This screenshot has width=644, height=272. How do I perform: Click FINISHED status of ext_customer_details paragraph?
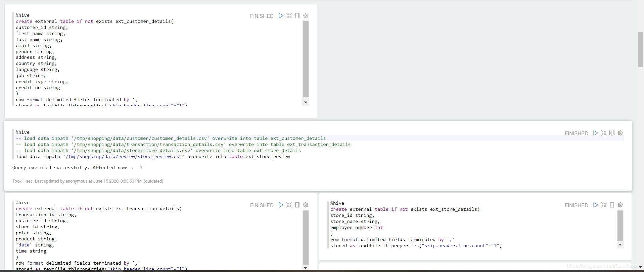262,16
